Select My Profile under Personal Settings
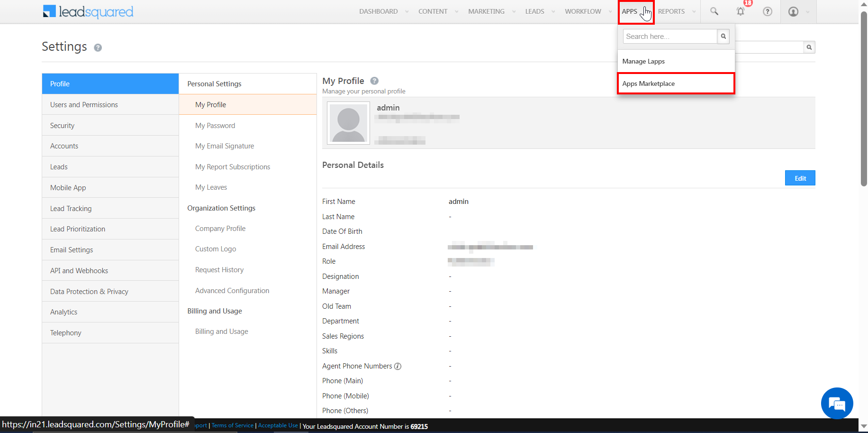 point(248,105)
